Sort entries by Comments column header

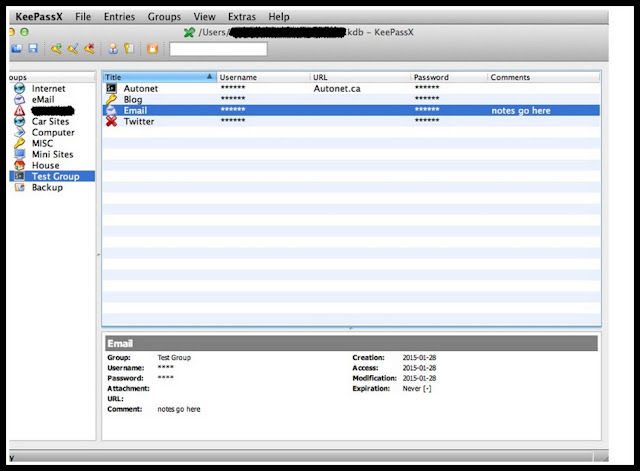(544, 77)
